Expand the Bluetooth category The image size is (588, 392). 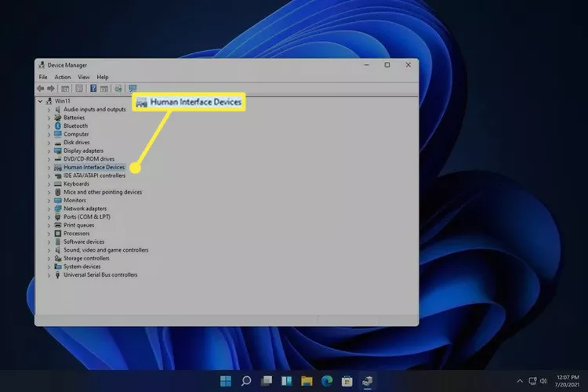(49, 126)
